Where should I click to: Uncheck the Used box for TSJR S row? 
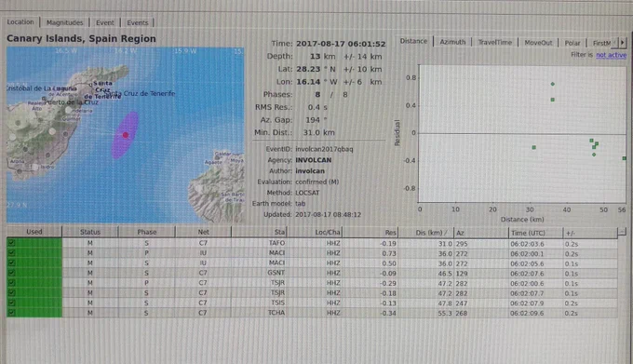[x=11, y=292]
